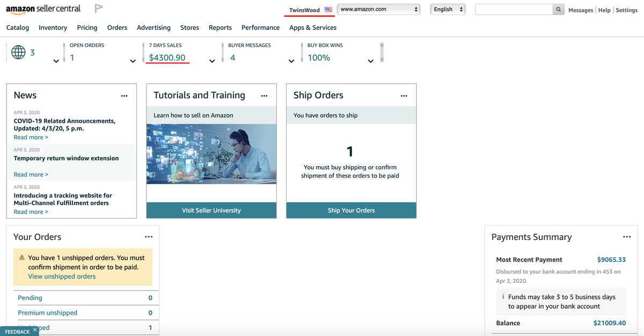The width and height of the screenshot is (644, 336).
Task: Open the Performance menu
Action: [260, 27]
